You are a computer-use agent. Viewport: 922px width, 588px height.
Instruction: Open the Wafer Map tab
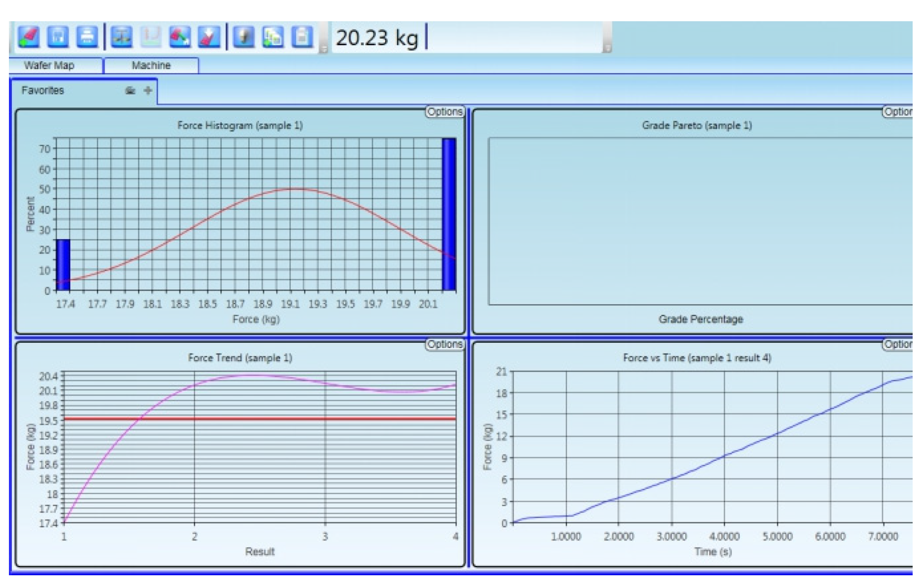(x=49, y=65)
